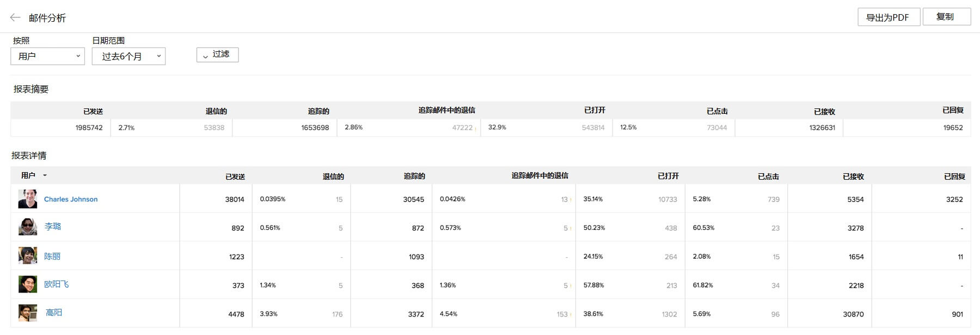This screenshot has height=335, width=980.
Task: Click 欧阳飞's profile avatar
Action: point(28,284)
